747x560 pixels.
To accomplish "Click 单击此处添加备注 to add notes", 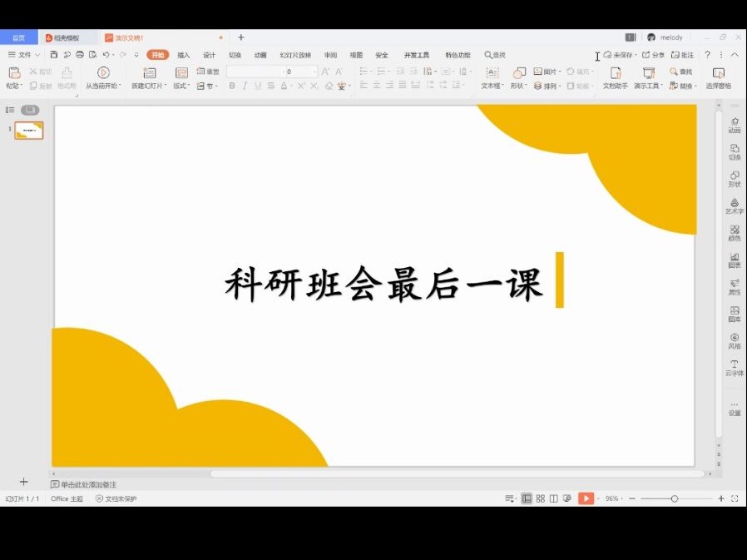I will pyautogui.click(x=87, y=484).
